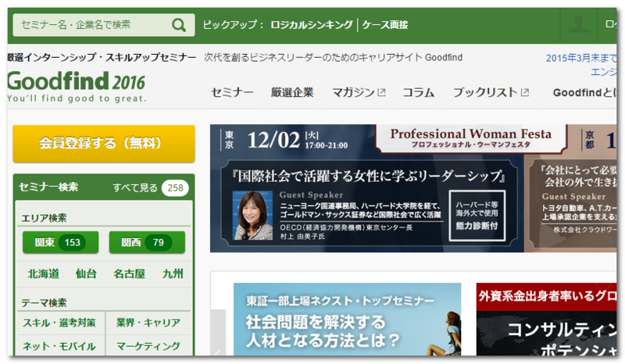Click the 能力診断付 badge on the banner
The width and height of the screenshot is (625, 364).
[x=477, y=216]
